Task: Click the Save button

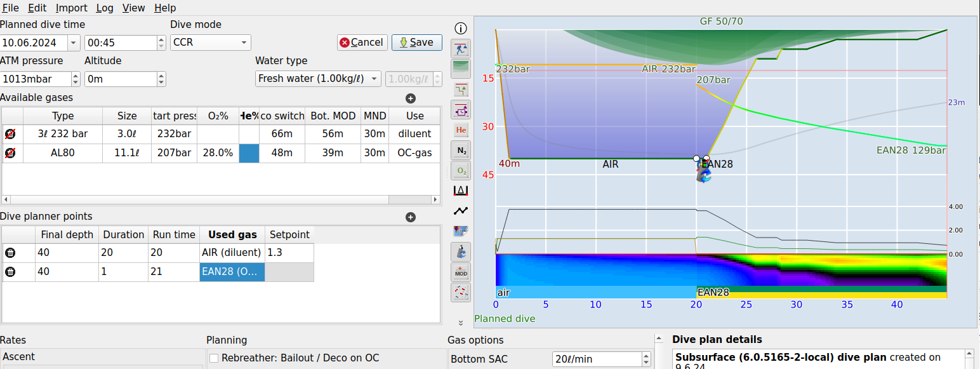Action: pos(416,42)
